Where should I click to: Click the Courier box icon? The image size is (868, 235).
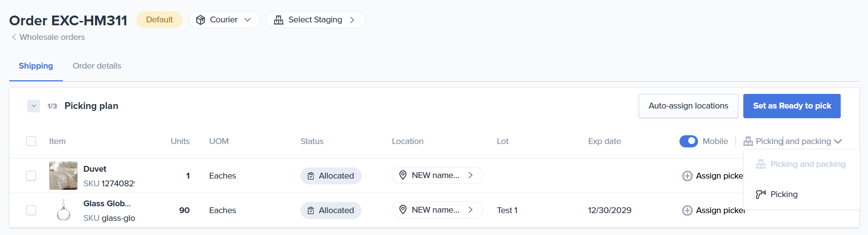tap(200, 20)
